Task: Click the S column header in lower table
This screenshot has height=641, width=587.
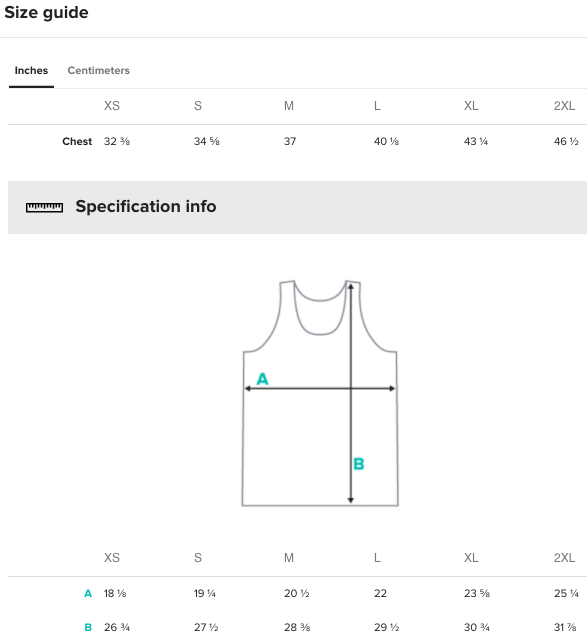Action: tap(198, 558)
